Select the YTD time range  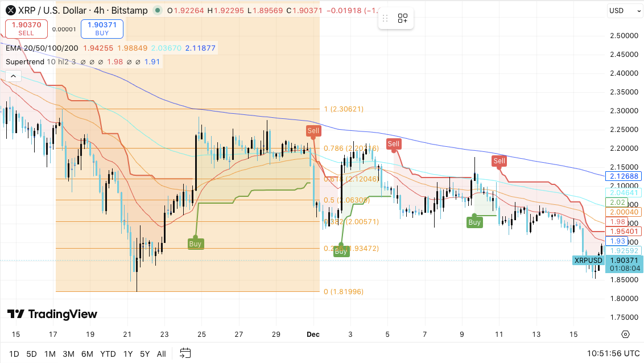108,354
